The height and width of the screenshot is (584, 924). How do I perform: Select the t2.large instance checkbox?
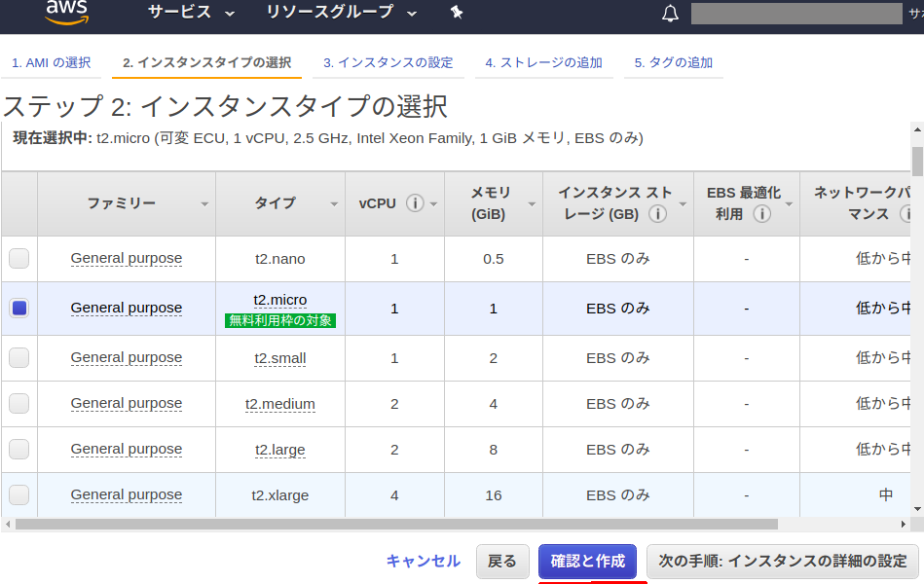[x=18, y=449]
